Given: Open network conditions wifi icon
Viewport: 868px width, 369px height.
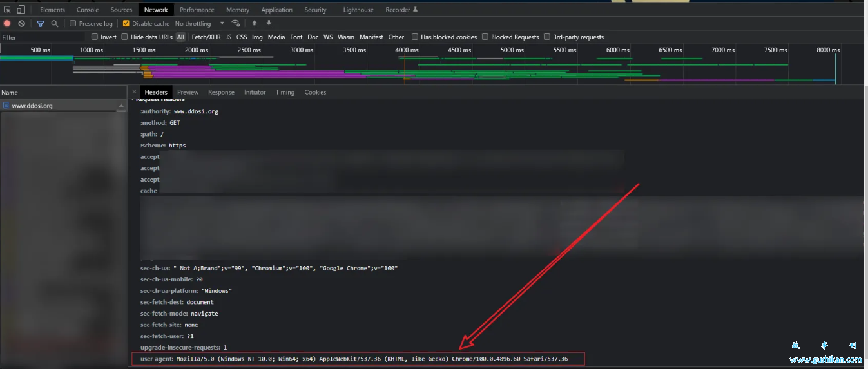Looking at the screenshot, I should 236,24.
